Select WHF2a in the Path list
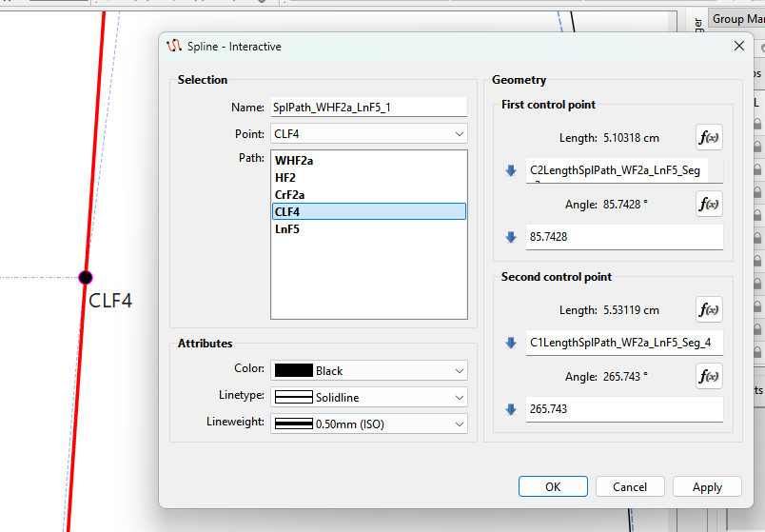 coord(294,161)
